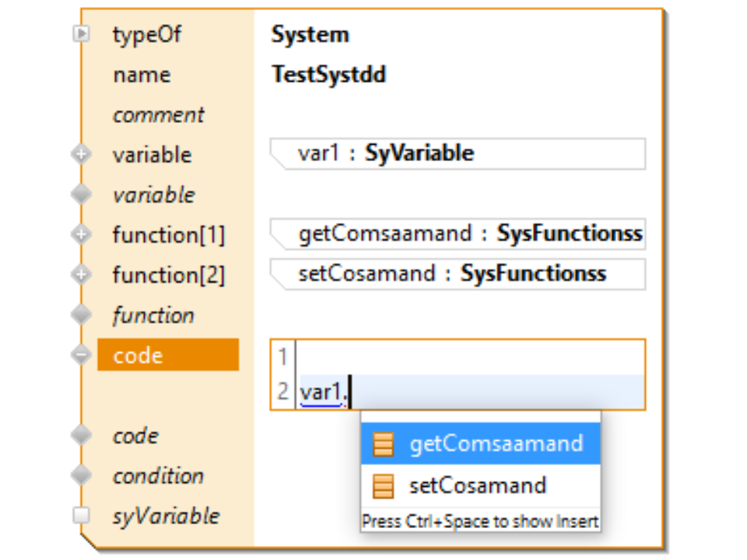Click the icon next to setCosamand in autocomplete
Image resolution: width=747 pixels, height=560 pixels.
click(x=384, y=486)
